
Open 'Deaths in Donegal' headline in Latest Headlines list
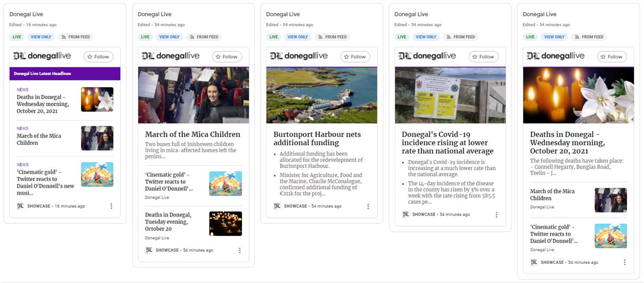point(43,104)
